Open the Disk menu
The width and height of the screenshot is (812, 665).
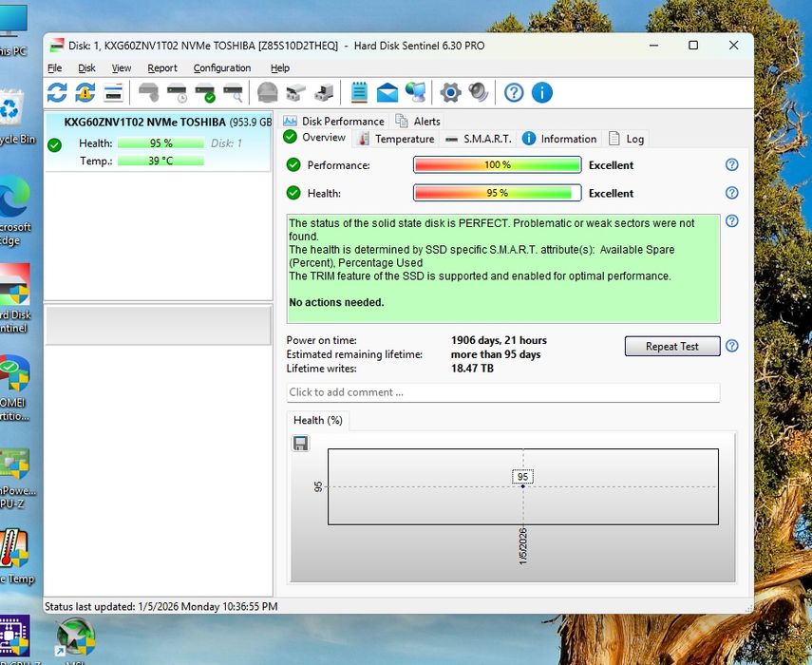(x=86, y=67)
